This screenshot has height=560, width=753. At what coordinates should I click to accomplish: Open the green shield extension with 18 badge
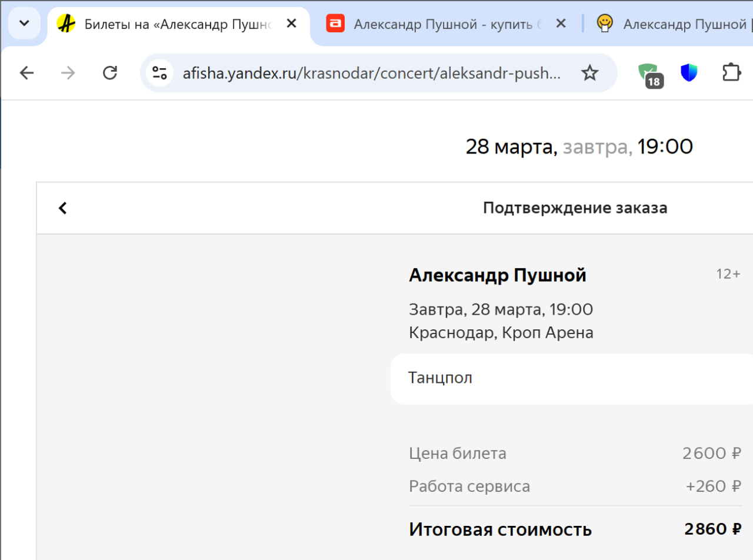649,74
